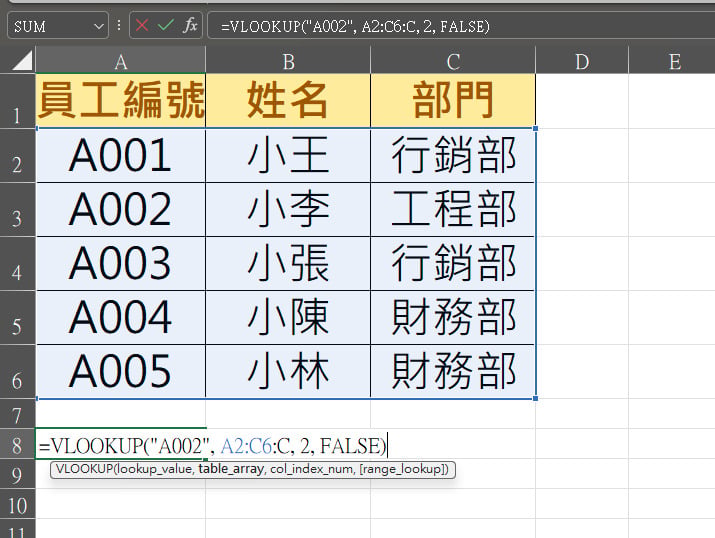
Task: Select row 6 header
Action: click(x=17, y=372)
